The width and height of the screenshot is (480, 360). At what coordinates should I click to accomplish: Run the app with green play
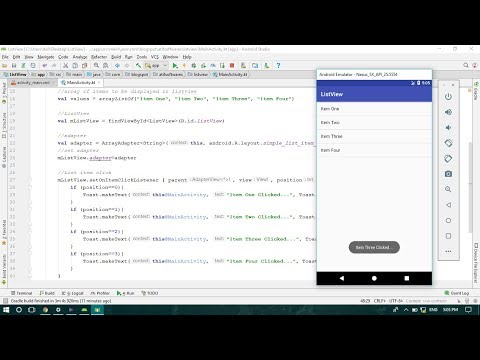(175, 66)
